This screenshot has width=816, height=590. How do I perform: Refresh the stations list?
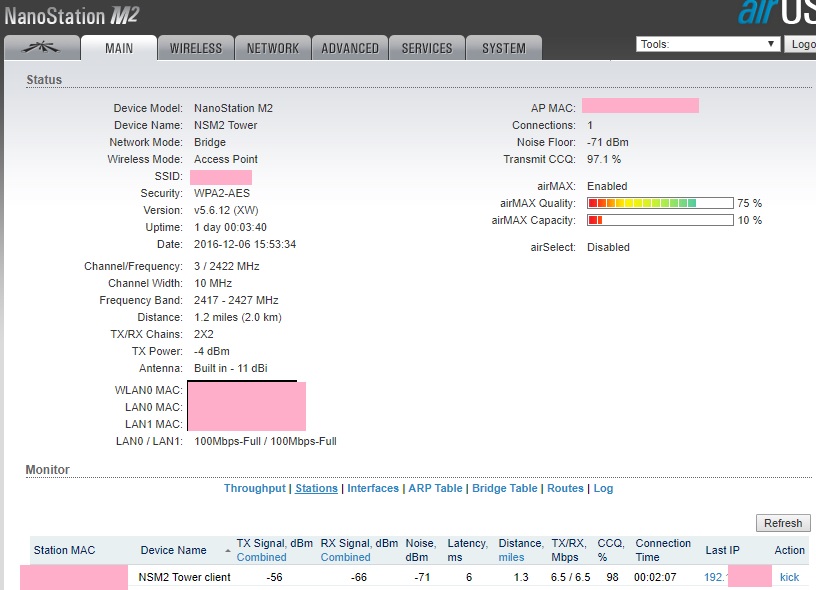[x=783, y=523]
